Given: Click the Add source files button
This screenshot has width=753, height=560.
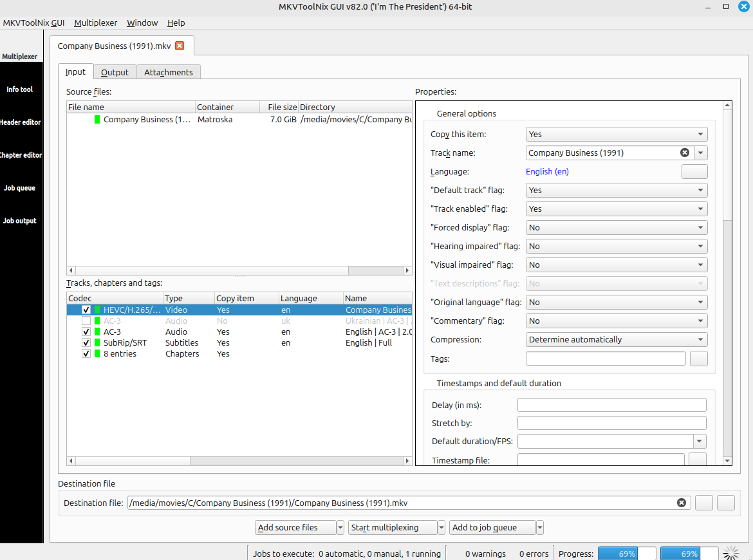Looking at the screenshot, I should [295, 527].
